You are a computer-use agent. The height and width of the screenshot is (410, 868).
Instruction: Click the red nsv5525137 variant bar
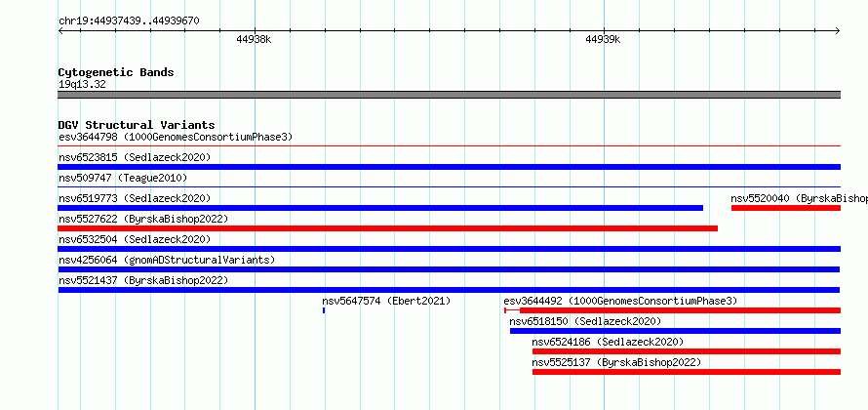[687, 372]
